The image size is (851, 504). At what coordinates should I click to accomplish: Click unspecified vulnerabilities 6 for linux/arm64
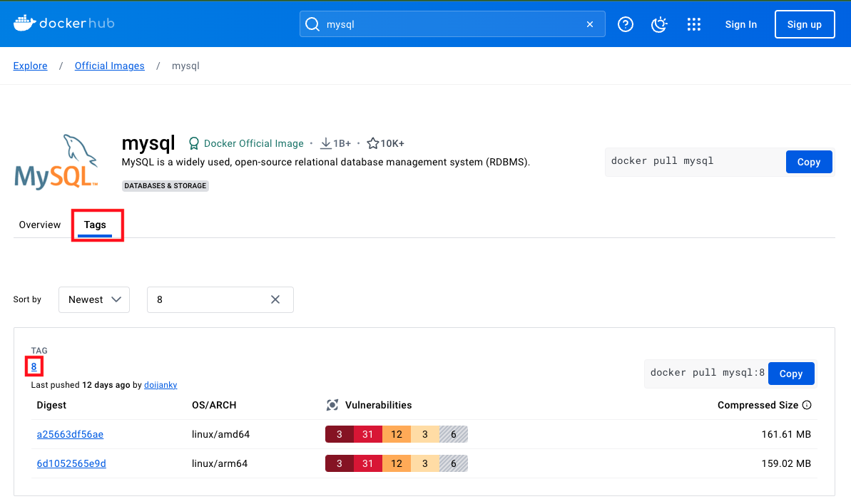(454, 463)
